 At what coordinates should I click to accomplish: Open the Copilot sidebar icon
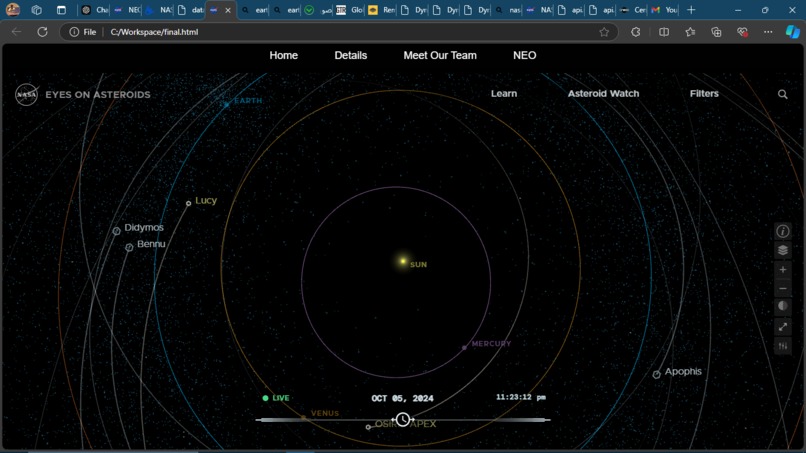792,32
